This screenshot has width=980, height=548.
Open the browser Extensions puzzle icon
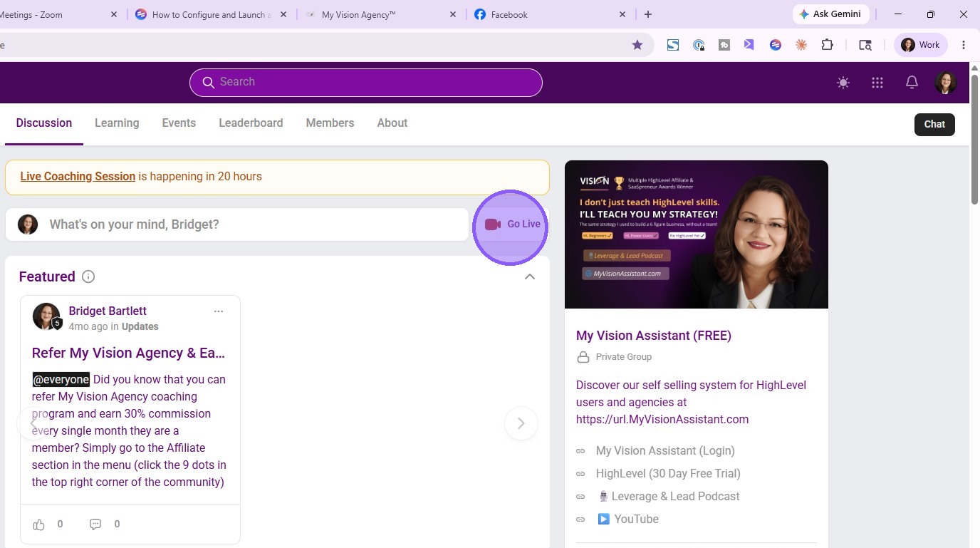[x=827, y=45]
